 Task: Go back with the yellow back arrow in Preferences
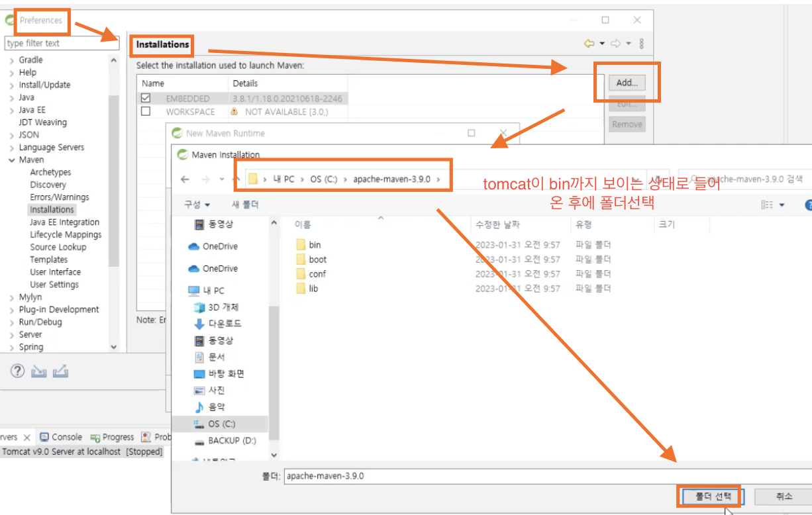589,44
